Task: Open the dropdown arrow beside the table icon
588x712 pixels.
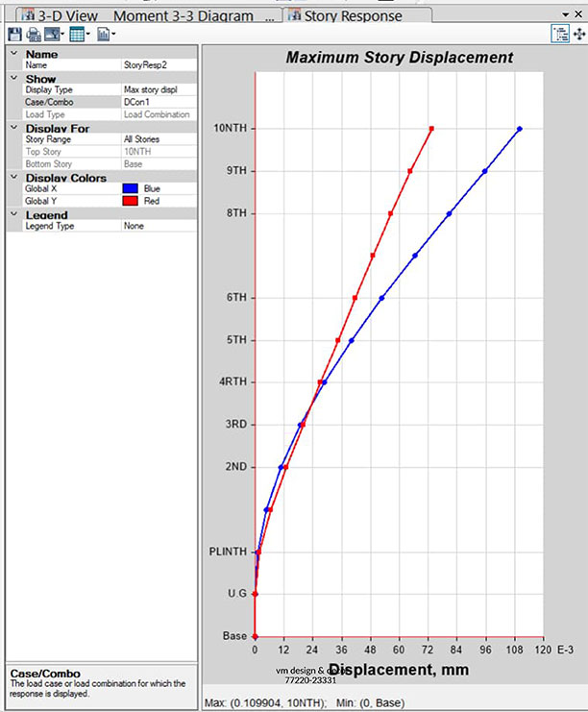Action: click(88, 35)
